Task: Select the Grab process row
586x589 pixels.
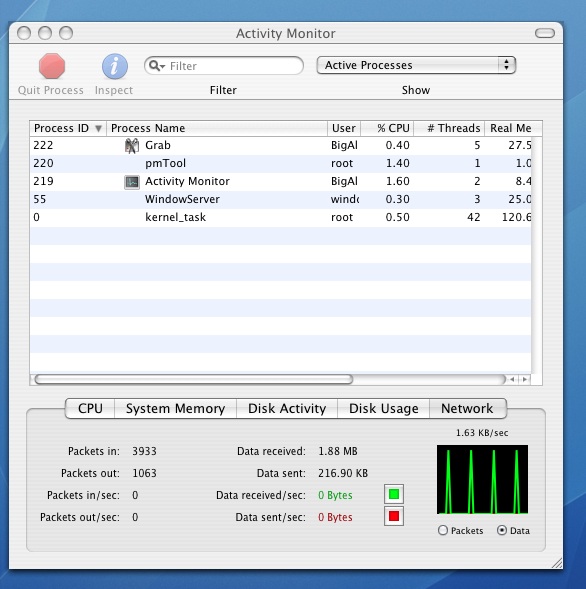Action: point(280,146)
